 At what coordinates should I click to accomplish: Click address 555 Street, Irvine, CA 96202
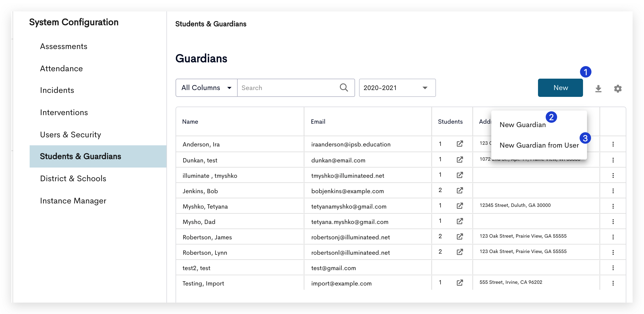[511, 282]
